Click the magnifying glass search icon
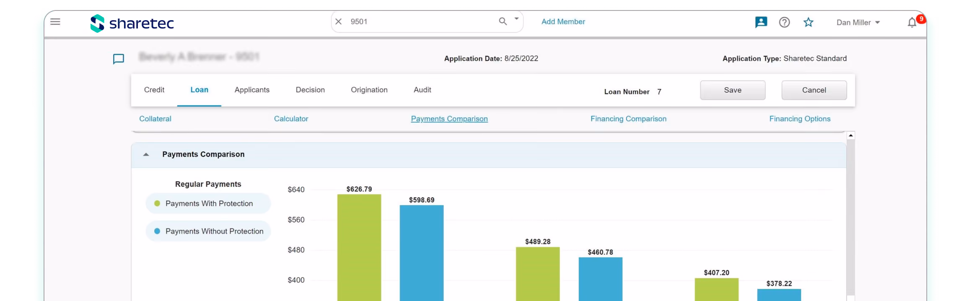The width and height of the screenshot is (980, 301). click(x=503, y=21)
